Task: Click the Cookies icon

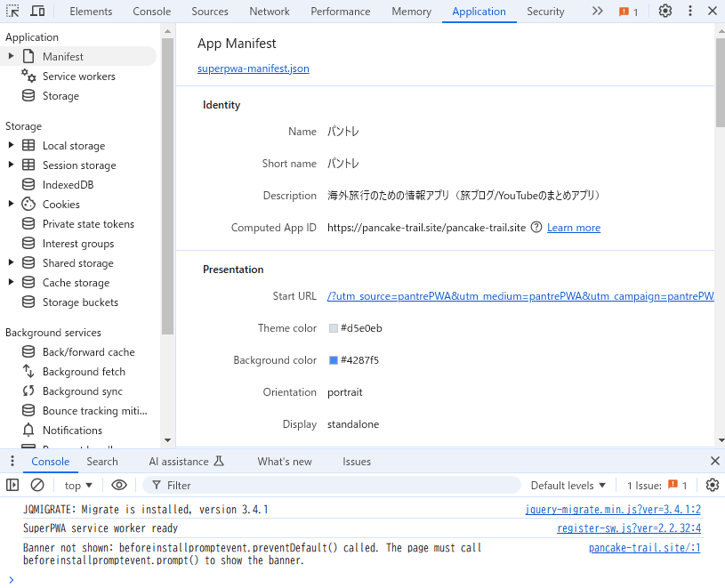Action: click(x=28, y=204)
